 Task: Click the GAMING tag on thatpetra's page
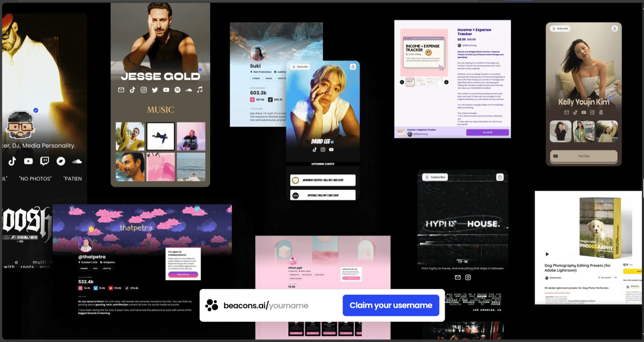84,269
